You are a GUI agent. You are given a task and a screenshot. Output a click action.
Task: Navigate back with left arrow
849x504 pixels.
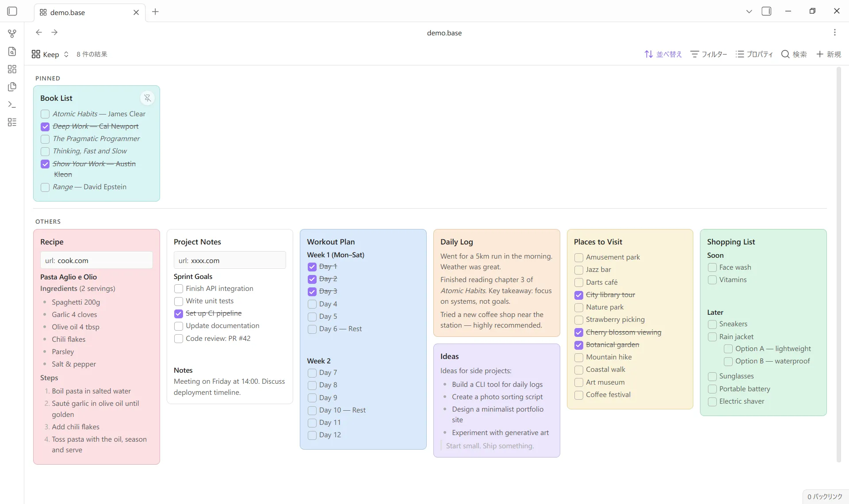(39, 32)
